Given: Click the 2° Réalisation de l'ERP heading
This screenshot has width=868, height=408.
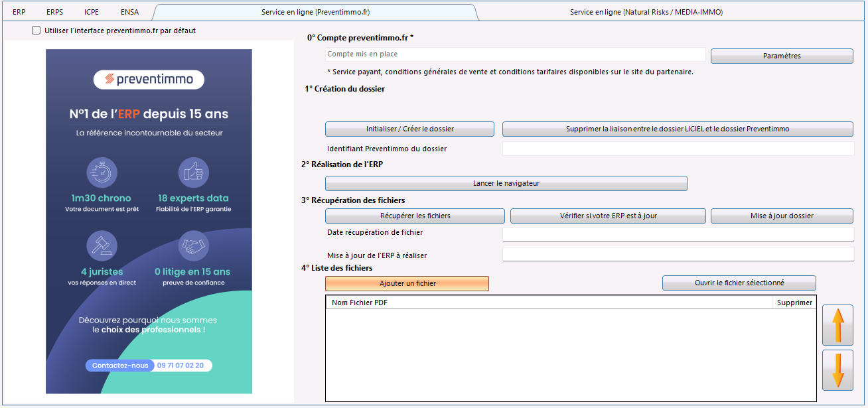Looking at the screenshot, I should 342,165.
